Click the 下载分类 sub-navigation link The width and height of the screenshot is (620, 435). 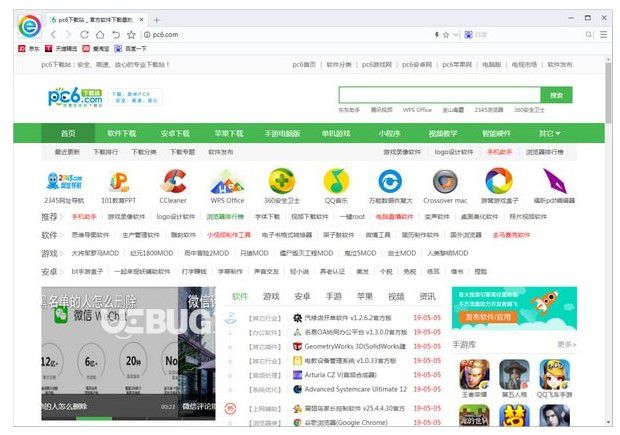[x=144, y=152]
